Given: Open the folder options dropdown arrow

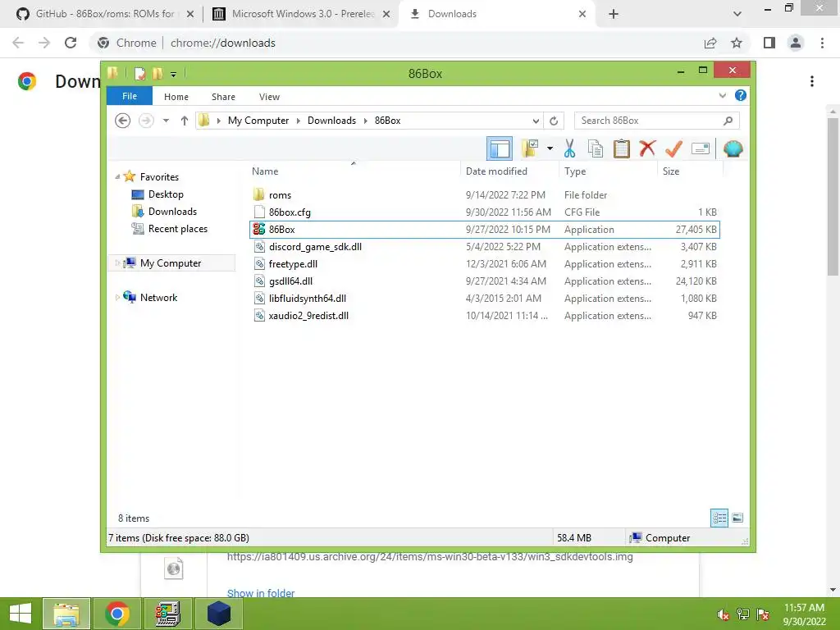Looking at the screenshot, I should click(x=550, y=148).
